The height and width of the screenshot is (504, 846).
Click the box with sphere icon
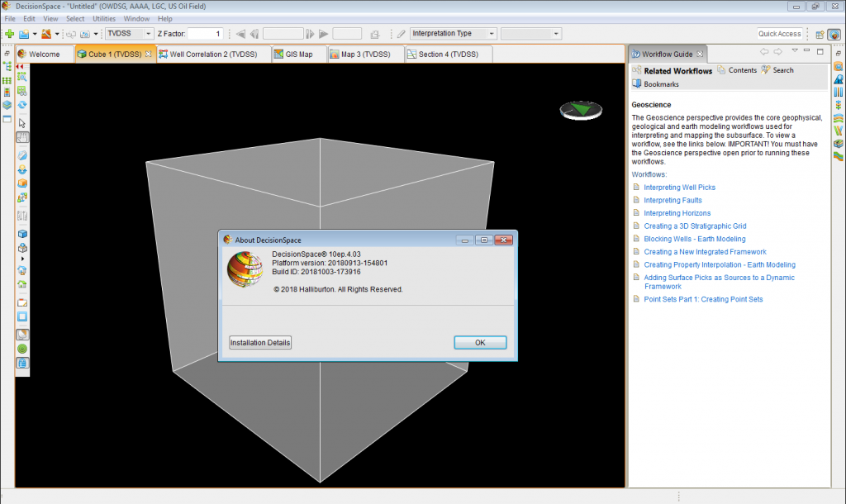point(22,248)
